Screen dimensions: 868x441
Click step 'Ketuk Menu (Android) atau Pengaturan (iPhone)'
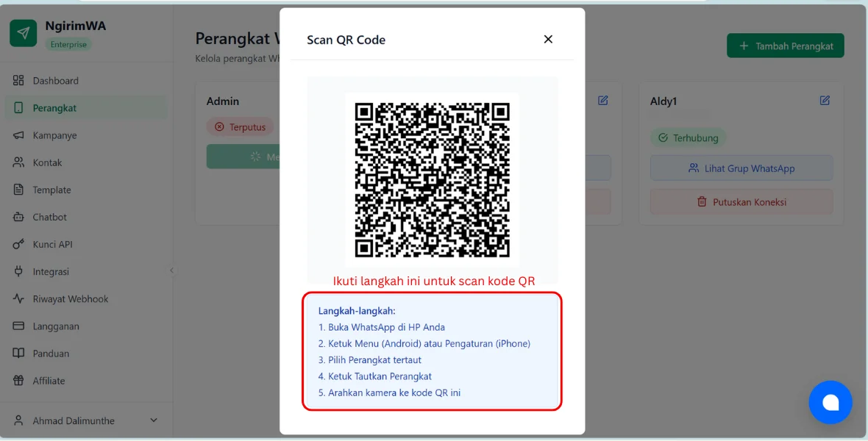[x=424, y=344]
